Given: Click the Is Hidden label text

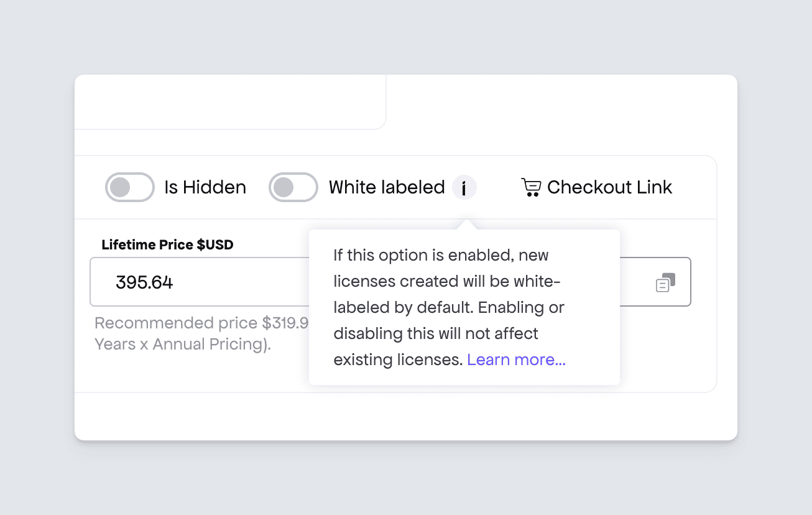Looking at the screenshot, I should (205, 187).
